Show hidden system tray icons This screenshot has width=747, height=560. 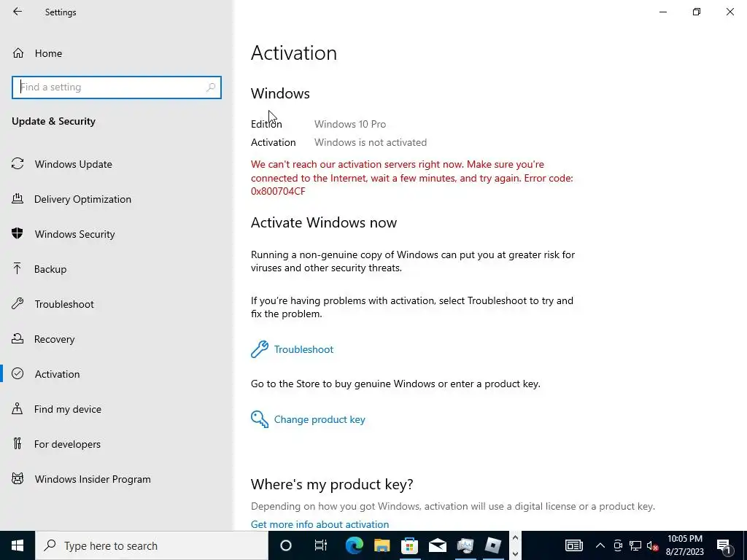tap(600, 545)
